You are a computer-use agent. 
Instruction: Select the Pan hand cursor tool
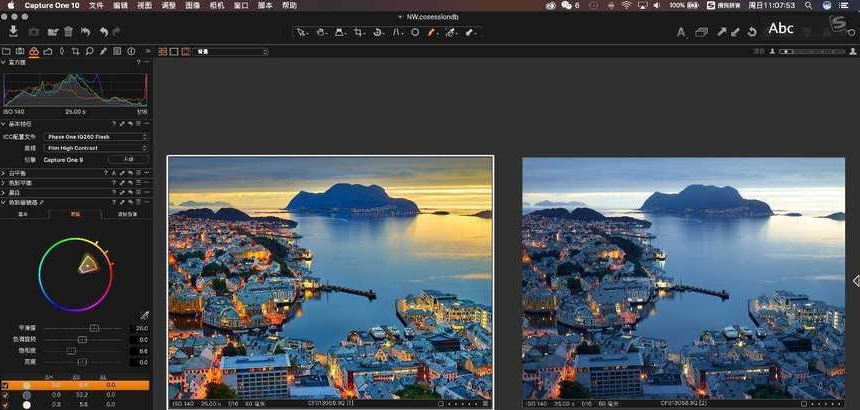(x=321, y=32)
